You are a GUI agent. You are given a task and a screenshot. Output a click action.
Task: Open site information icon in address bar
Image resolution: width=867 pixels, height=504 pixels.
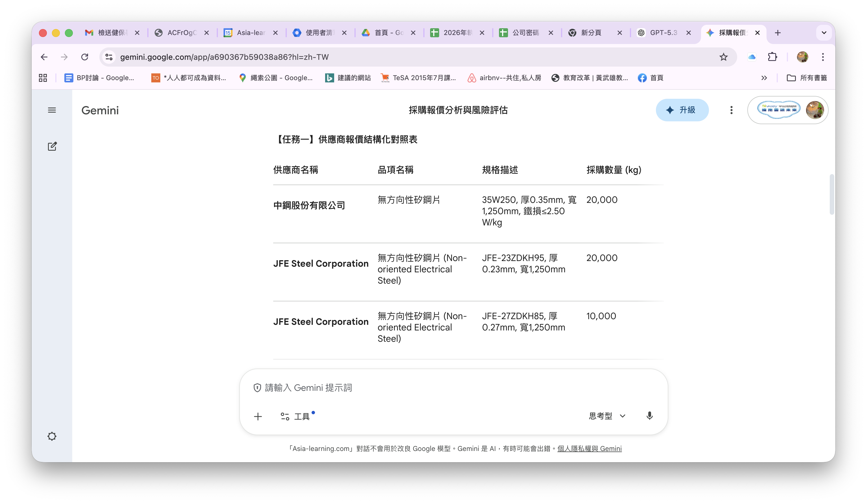pos(109,57)
